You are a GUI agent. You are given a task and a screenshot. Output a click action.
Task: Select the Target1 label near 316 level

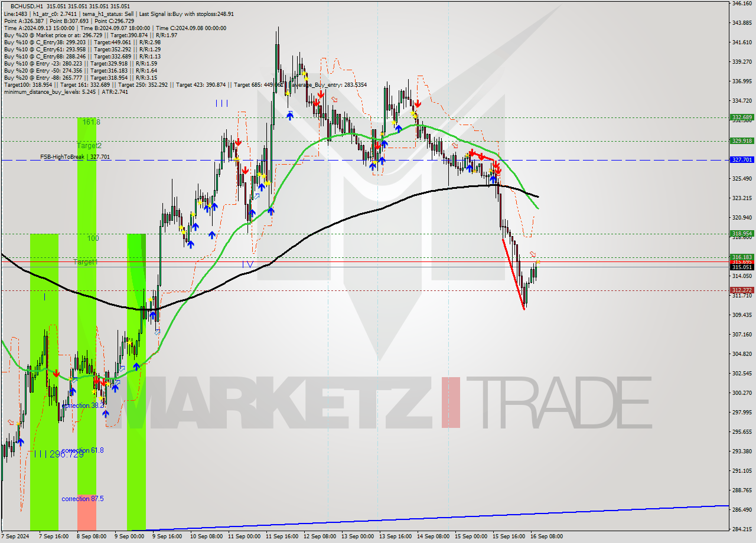86,261
